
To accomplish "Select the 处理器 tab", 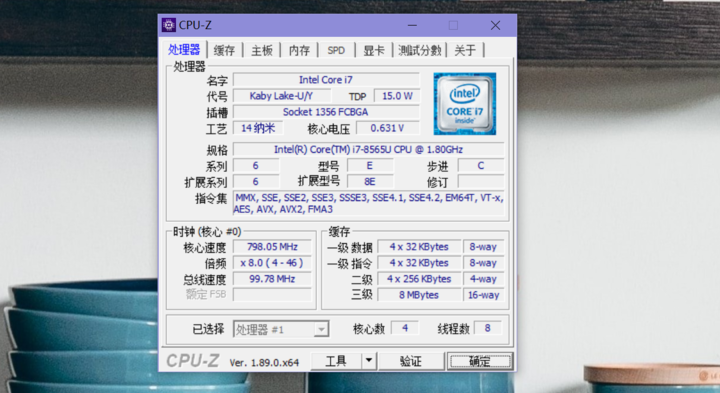I will [x=184, y=50].
